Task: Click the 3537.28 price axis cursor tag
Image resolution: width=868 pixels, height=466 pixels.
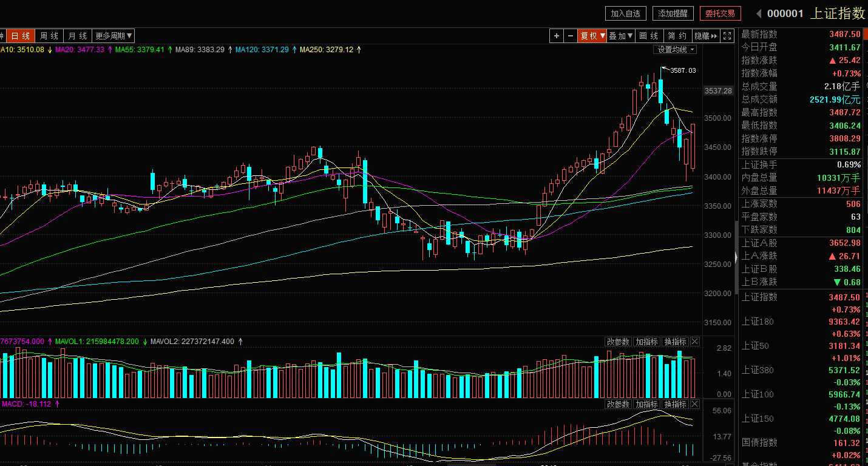Action: (x=718, y=91)
